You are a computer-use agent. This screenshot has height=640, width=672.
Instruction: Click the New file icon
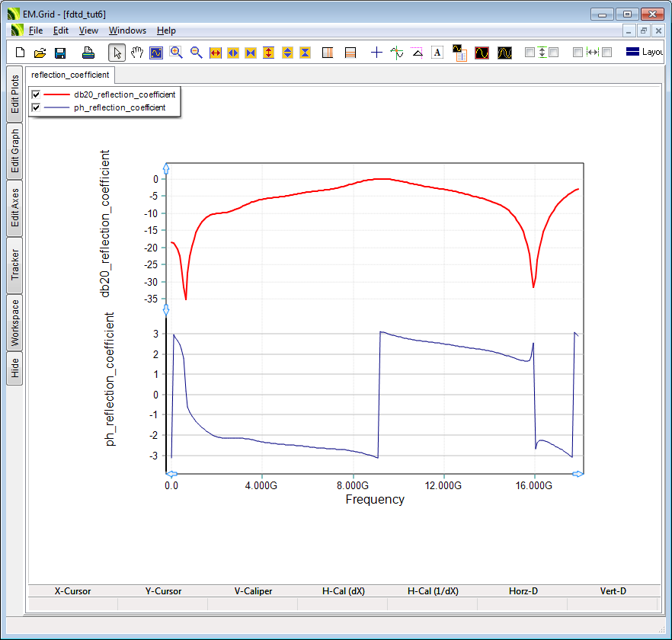(x=21, y=53)
